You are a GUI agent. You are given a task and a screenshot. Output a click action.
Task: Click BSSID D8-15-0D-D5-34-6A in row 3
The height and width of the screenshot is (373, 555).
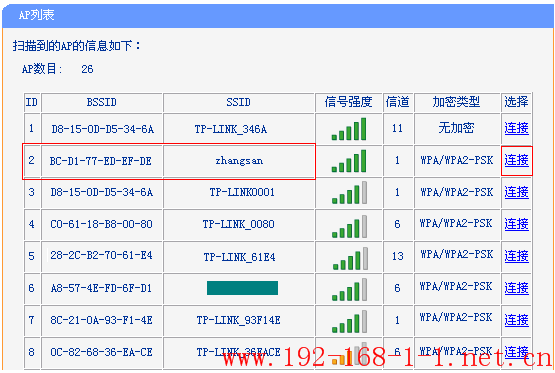tap(102, 193)
